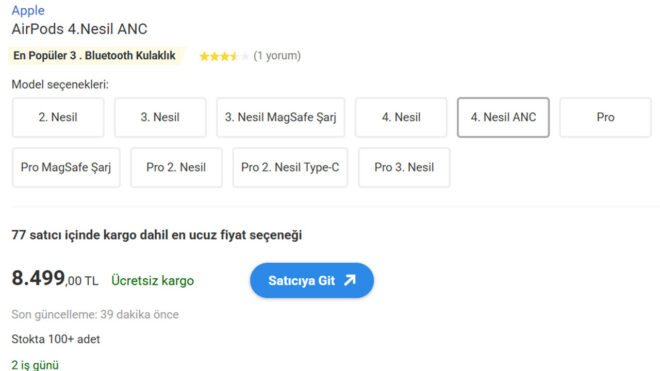Click the En Popüler 3. Bluetooth Kulaklık badge

tap(95, 56)
